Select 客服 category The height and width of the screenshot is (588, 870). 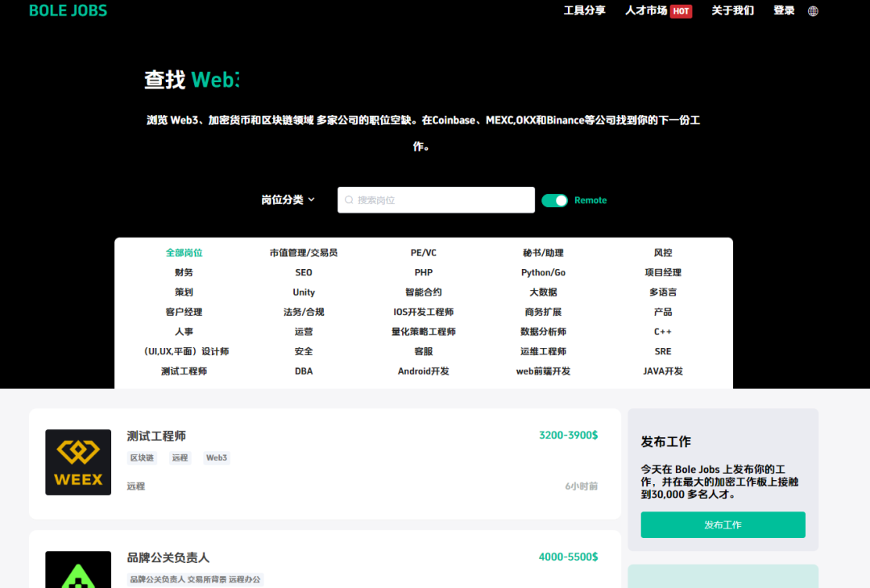[424, 351]
